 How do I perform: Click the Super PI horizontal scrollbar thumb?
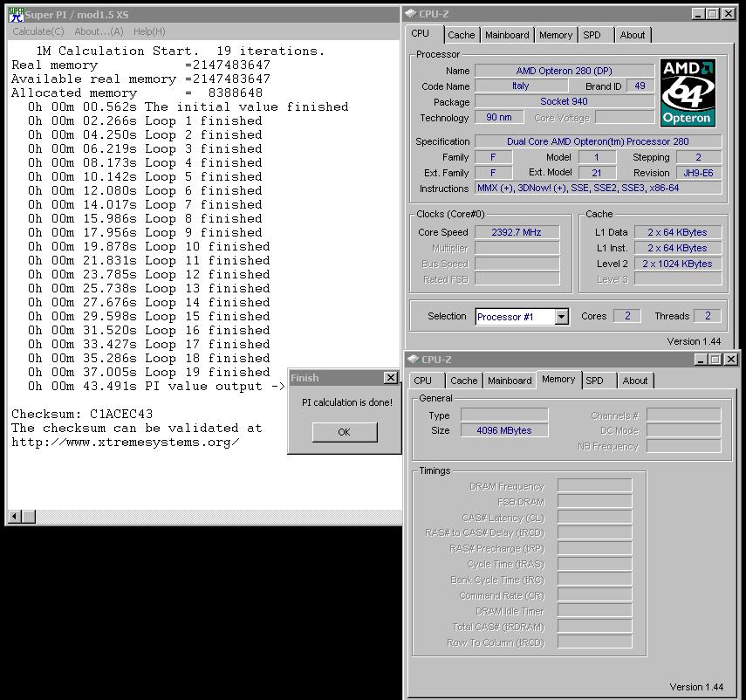[x=29, y=517]
